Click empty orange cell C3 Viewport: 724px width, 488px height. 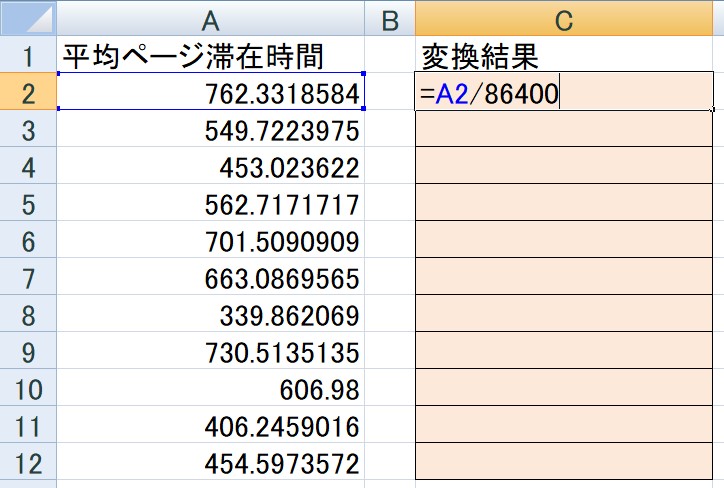click(x=565, y=131)
